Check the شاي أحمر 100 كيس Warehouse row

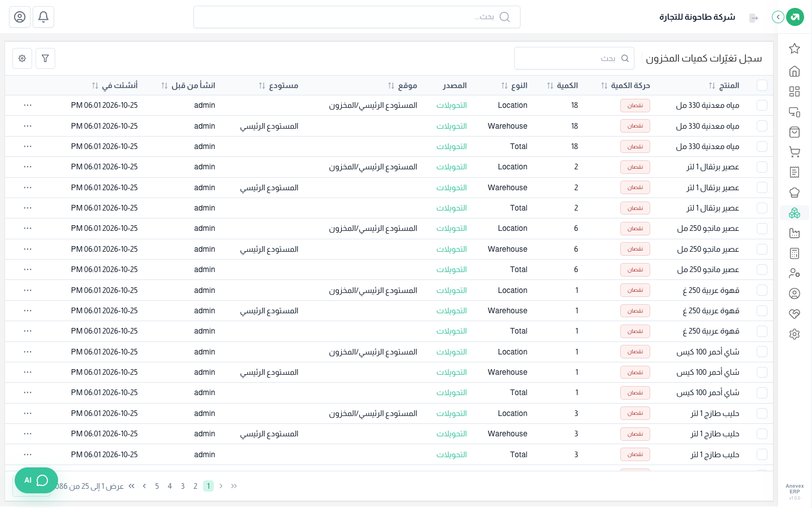(x=762, y=373)
